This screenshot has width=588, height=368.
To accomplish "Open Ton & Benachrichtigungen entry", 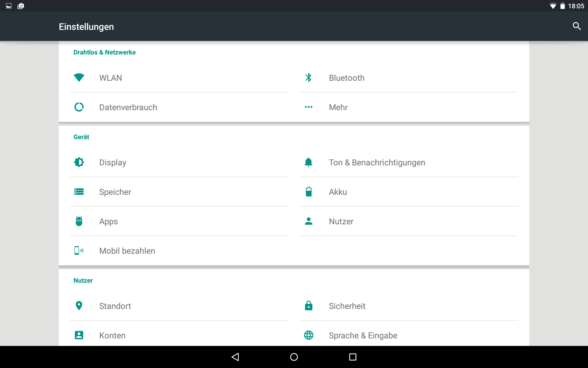I will pos(377,163).
